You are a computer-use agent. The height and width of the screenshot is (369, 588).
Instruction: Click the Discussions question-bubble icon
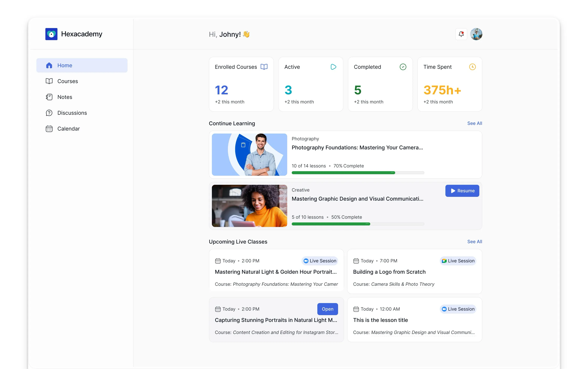point(49,113)
